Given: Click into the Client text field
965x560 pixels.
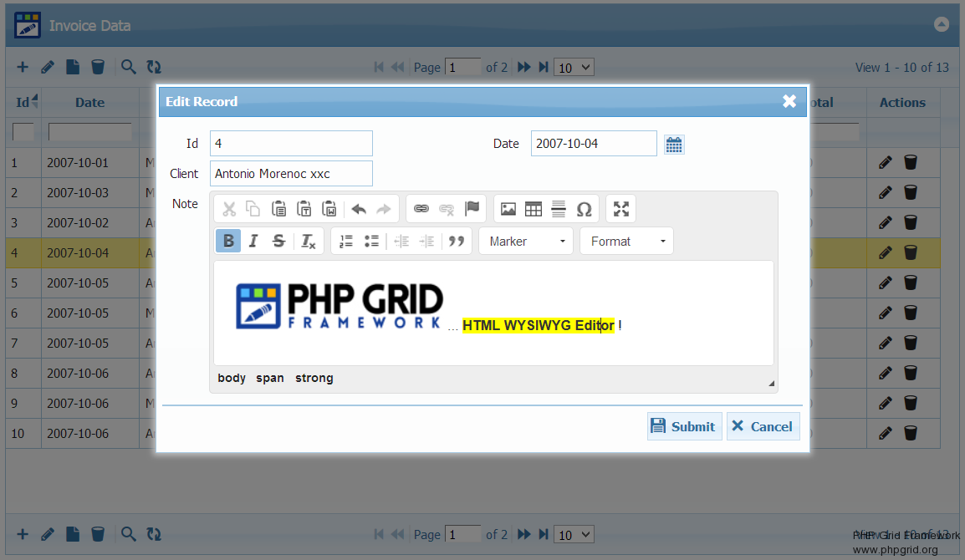Looking at the screenshot, I should [x=290, y=174].
